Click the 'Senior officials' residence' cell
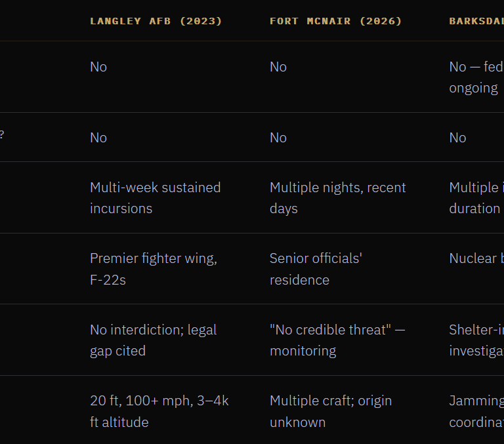 (316, 269)
